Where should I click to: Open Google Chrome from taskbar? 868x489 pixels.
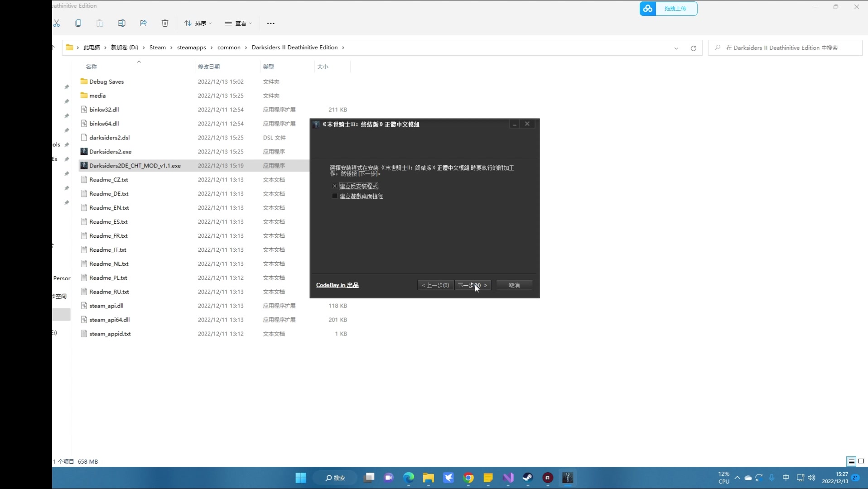tap(468, 478)
